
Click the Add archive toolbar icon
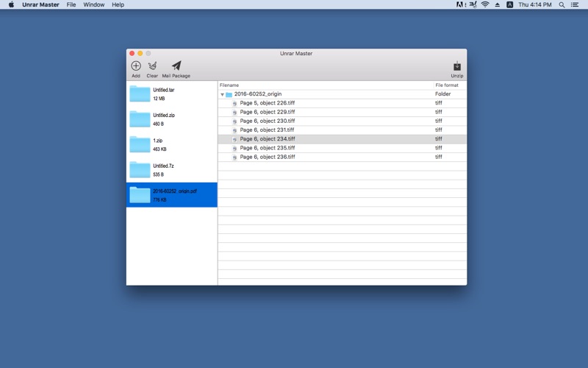tap(136, 66)
